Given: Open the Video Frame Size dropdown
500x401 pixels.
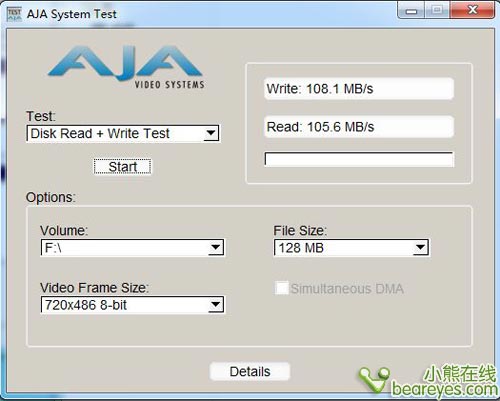Looking at the screenshot, I should [132, 305].
